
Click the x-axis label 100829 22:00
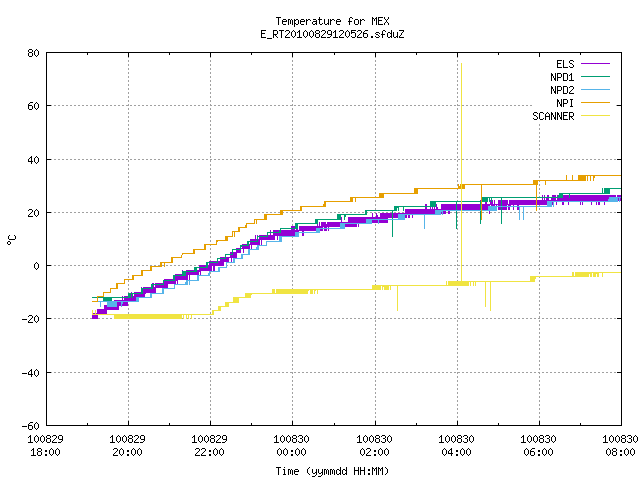pyautogui.click(x=209, y=446)
